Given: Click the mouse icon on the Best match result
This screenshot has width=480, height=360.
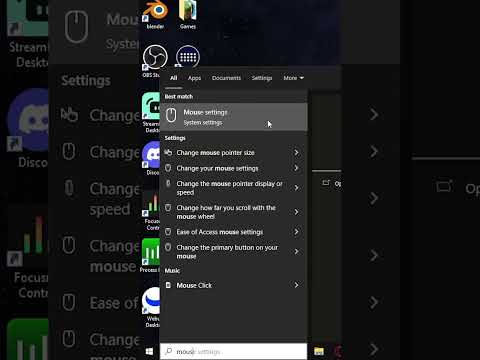Looking at the screenshot, I should click(x=171, y=115).
